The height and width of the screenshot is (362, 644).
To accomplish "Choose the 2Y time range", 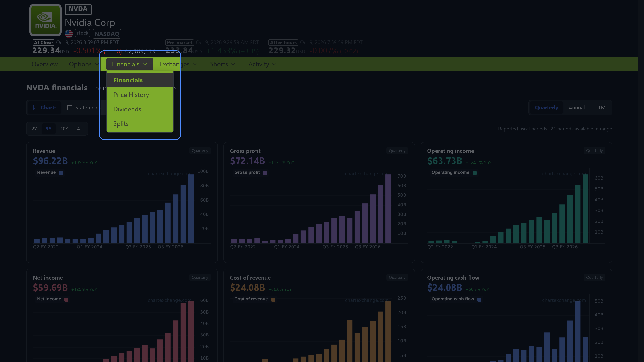I will point(34,129).
